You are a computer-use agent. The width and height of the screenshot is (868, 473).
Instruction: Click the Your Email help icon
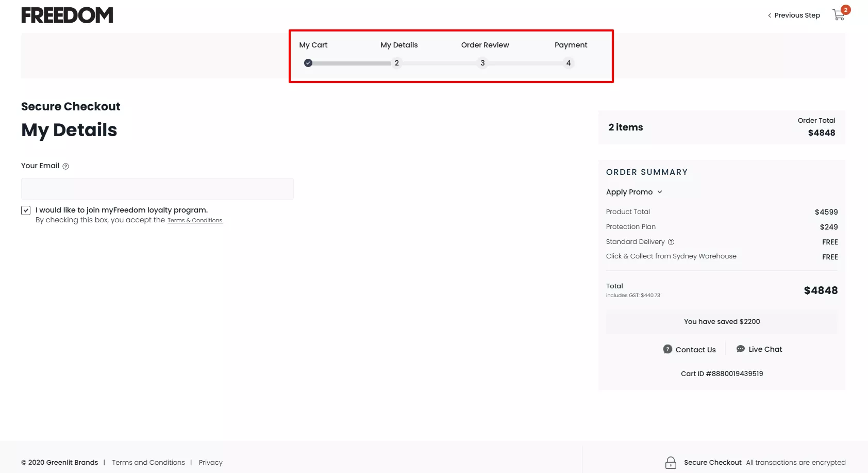tap(65, 166)
